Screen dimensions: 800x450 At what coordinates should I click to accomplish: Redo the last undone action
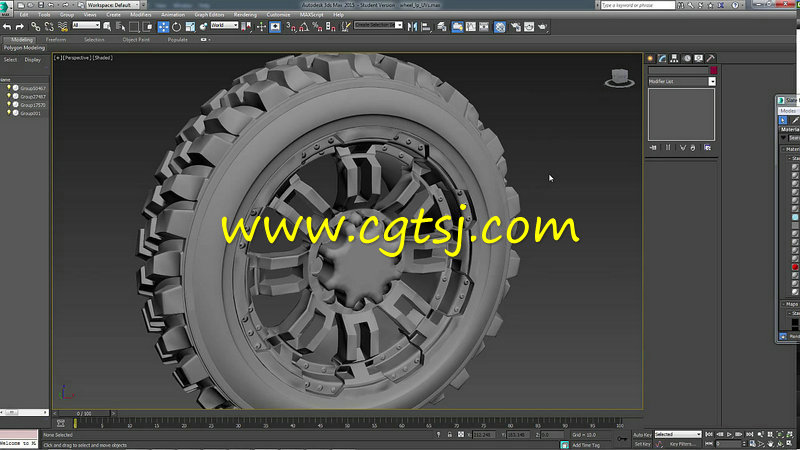point(20,27)
